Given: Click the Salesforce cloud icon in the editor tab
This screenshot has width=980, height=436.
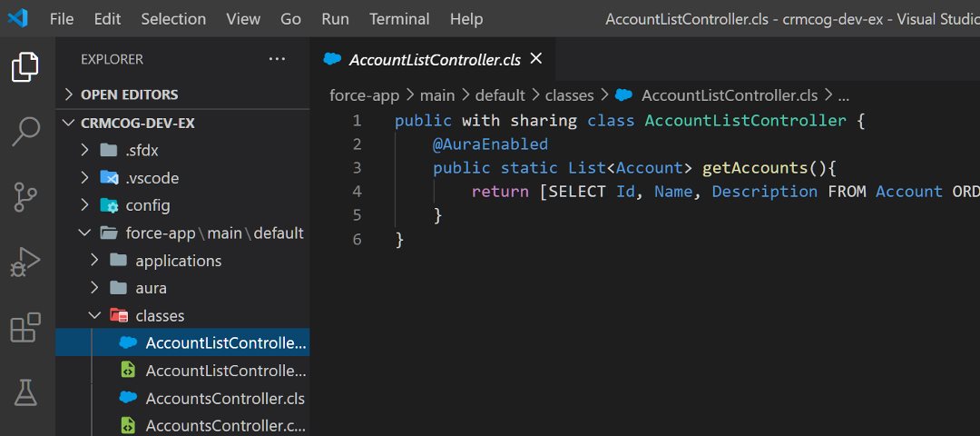Looking at the screenshot, I should (x=332, y=59).
